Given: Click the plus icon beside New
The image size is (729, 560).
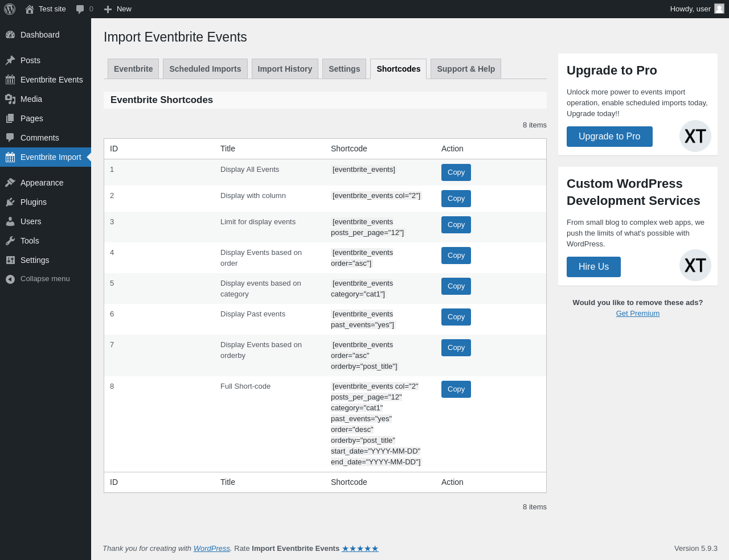Looking at the screenshot, I should (x=108, y=9).
